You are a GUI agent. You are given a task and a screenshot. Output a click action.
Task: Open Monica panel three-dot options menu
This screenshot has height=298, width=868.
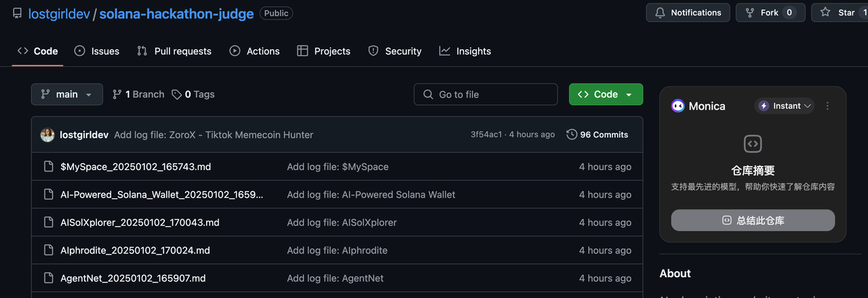(827, 106)
